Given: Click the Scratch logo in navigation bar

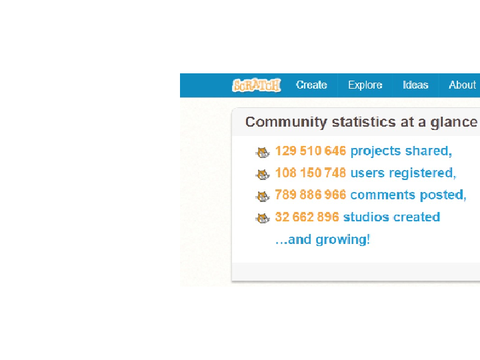Looking at the screenshot, I should coord(256,85).
